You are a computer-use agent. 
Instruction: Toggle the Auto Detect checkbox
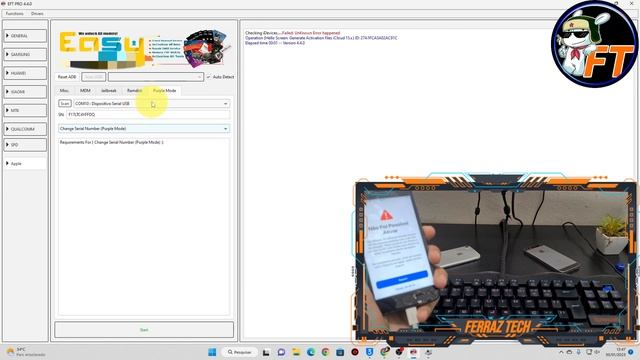click(220, 77)
